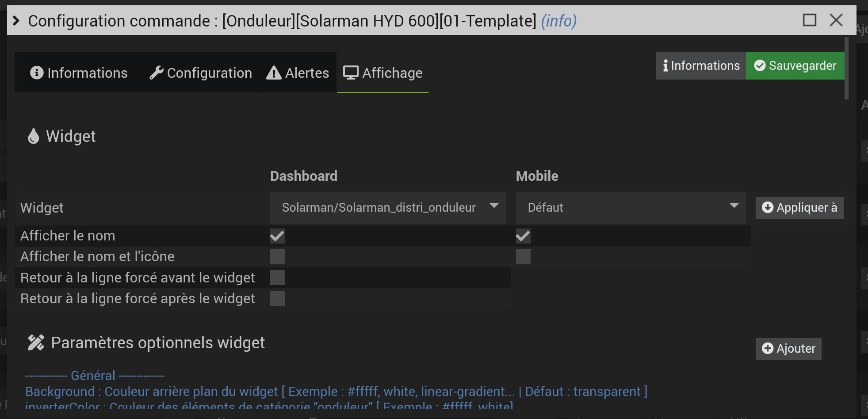
Task: Click the plus icon on the Ajouter button
Action: [x=768, y=349]
